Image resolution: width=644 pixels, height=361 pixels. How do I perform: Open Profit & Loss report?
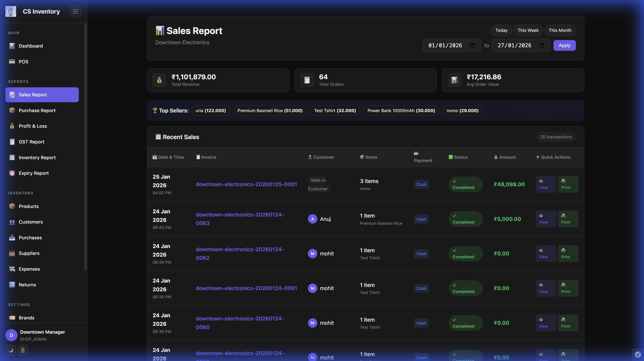(42, 126)
